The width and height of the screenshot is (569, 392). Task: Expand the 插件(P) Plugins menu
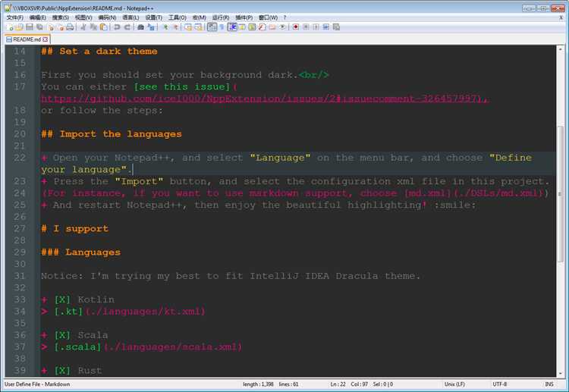(244, 17)
